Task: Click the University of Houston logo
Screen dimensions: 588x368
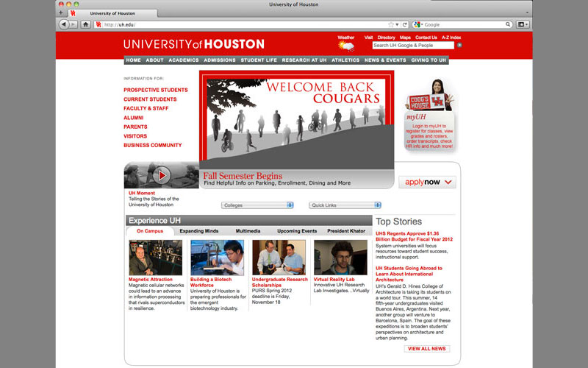Action: coord(194,44)
